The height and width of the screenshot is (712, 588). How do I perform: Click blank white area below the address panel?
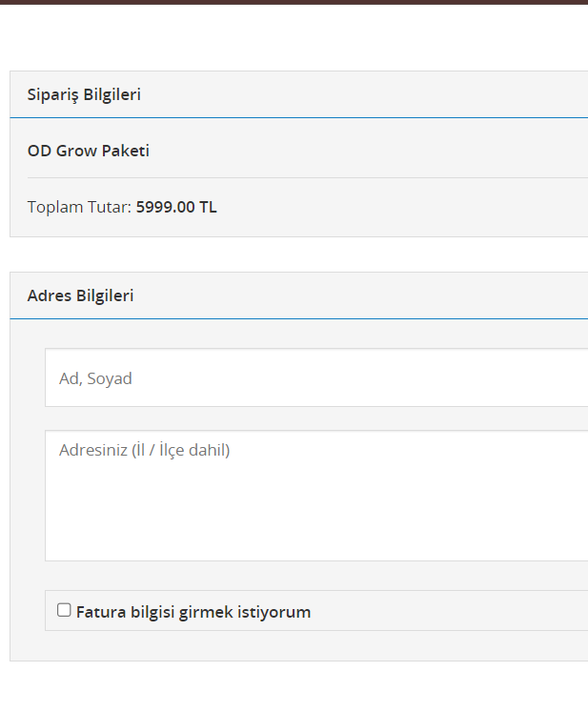(294, 686)
